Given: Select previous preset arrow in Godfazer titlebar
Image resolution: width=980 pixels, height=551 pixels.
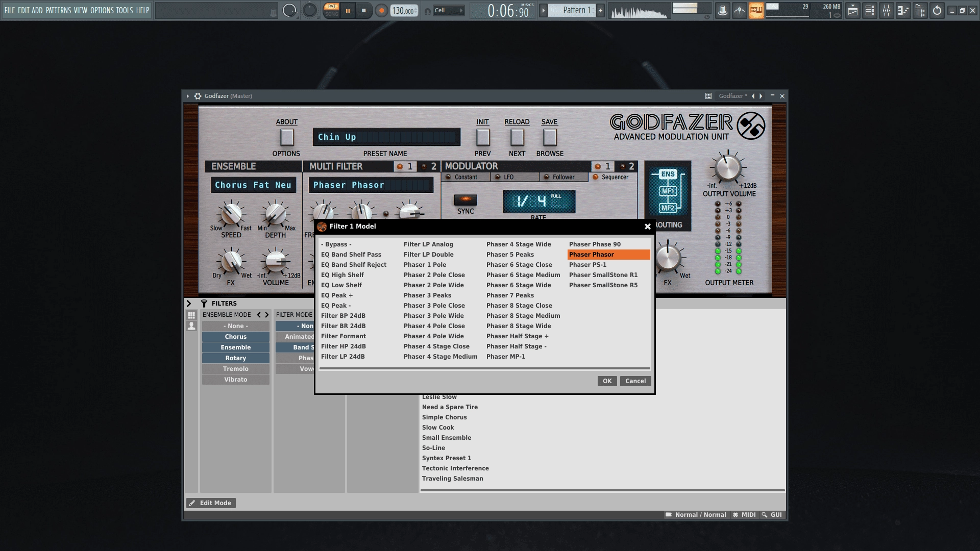Looking at the screenshot, I should tap(753, 96).
